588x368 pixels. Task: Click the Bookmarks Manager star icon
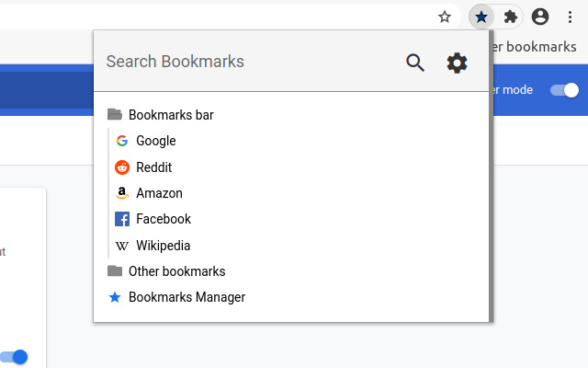115,297
